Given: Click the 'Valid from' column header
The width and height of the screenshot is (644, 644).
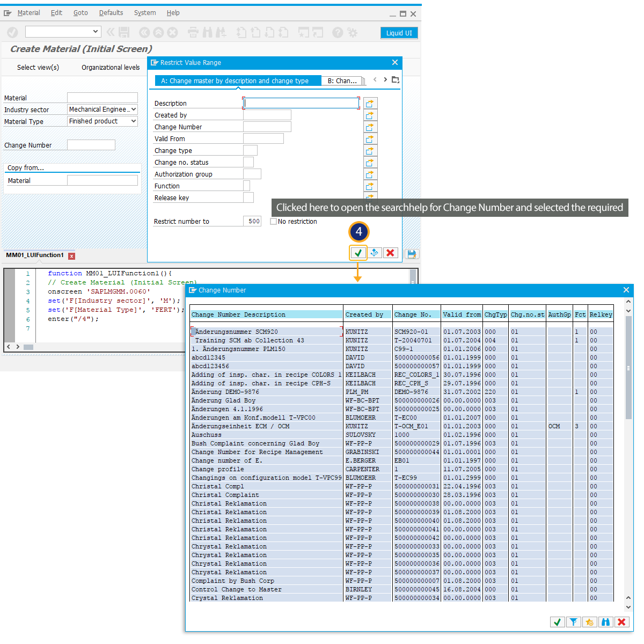Looking at the screenshot, I should [x=462, y=314].
